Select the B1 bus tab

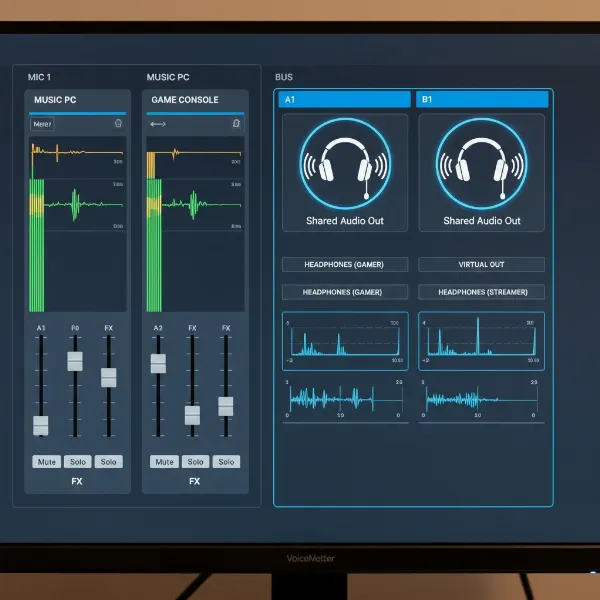(482, 99)
